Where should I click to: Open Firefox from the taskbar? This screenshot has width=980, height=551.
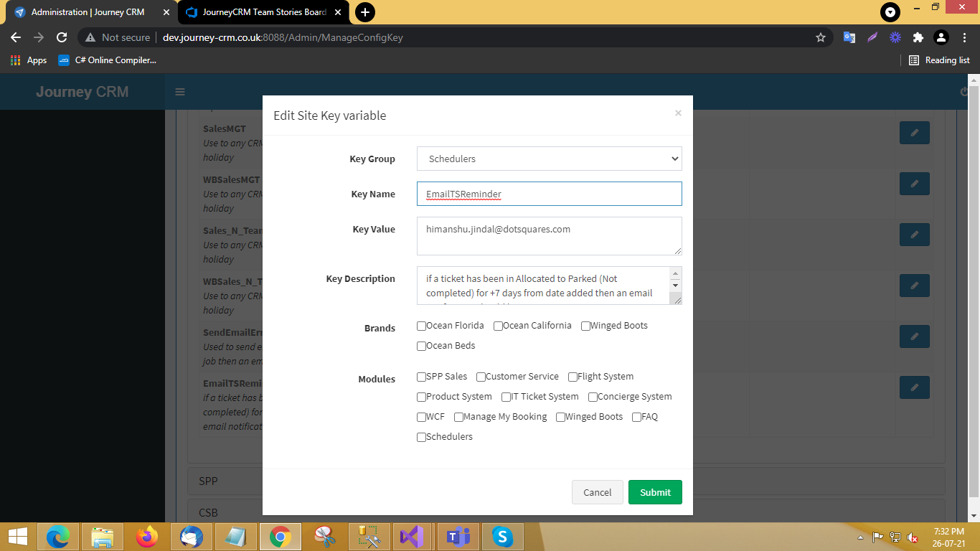(147, 536)
